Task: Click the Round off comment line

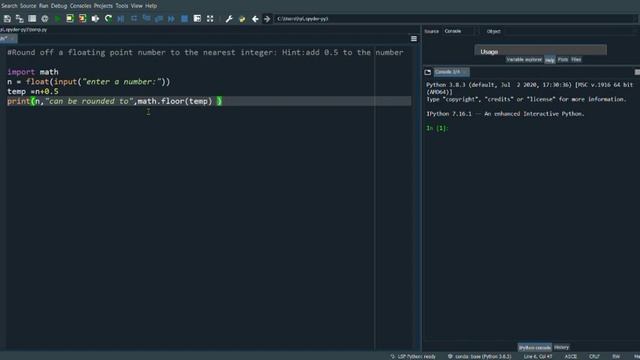Action: click(205, 52)
